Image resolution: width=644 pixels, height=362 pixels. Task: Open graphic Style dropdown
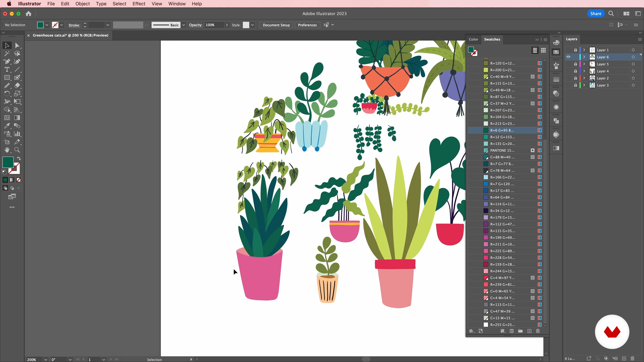(x=253, y=25)
